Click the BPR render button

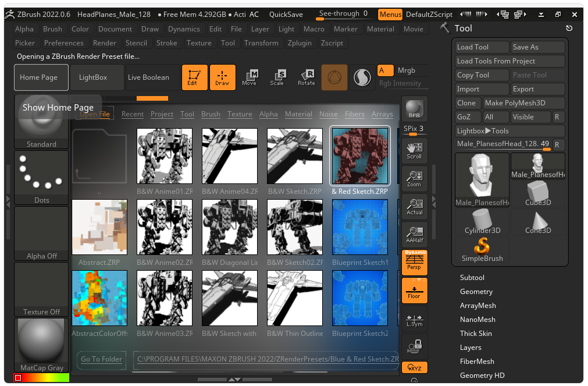click(414, 109)
